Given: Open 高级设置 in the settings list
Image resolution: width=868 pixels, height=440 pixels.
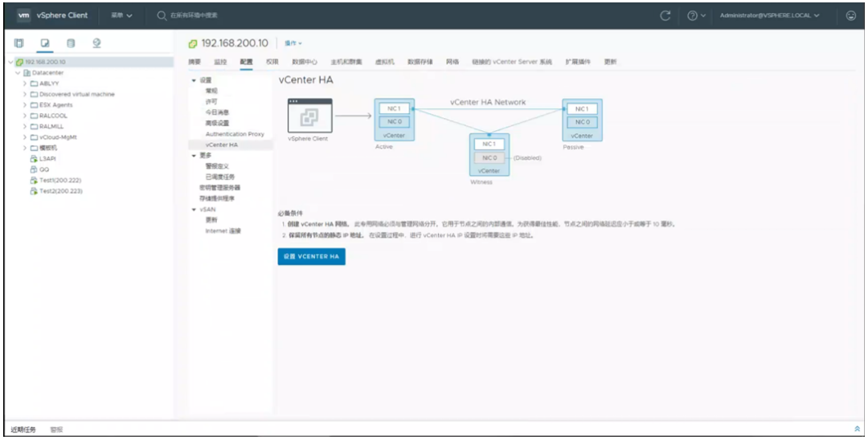Looking at the screenshot, I should coord(217,124).
